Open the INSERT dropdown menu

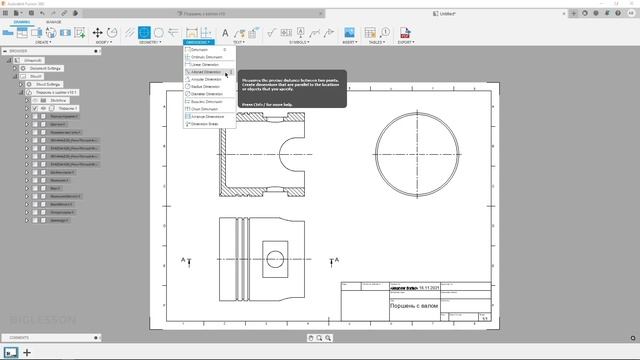coord(350,42)
